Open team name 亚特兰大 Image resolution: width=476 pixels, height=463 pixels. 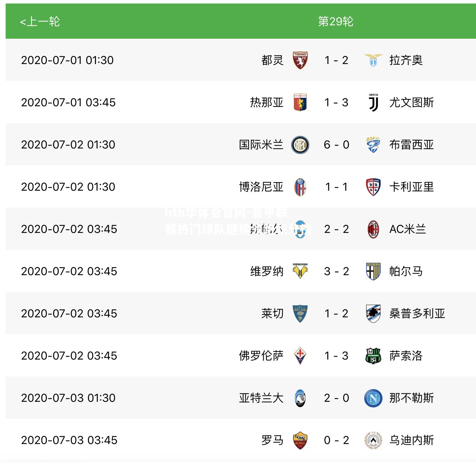click(261, 398)
